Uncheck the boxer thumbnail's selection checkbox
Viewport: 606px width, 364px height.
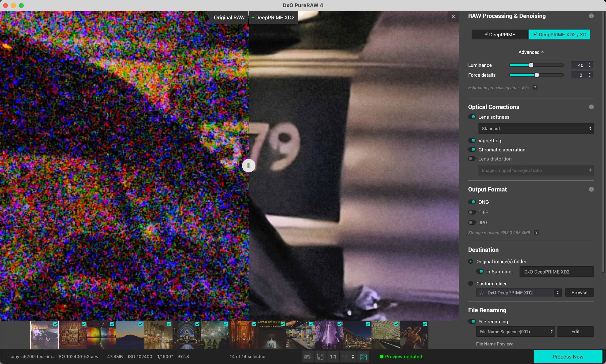[425, 324]
